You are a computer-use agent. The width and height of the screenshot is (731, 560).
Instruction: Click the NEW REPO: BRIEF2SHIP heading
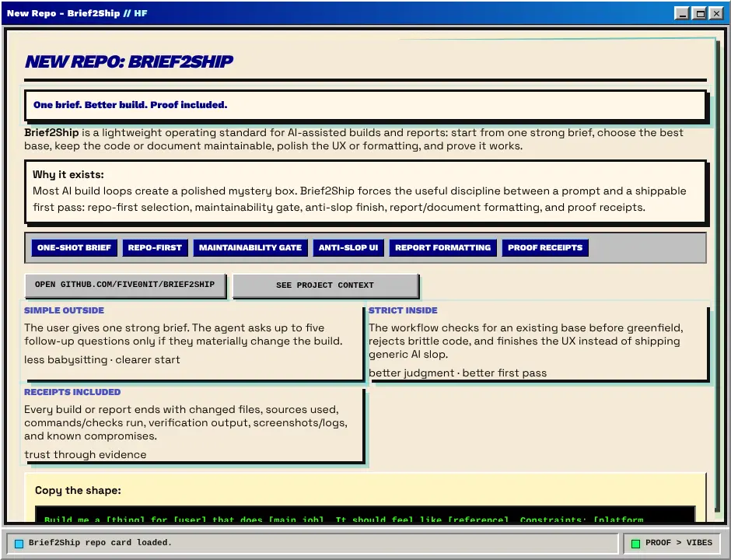pyautogui.click(x=128, y=61)
